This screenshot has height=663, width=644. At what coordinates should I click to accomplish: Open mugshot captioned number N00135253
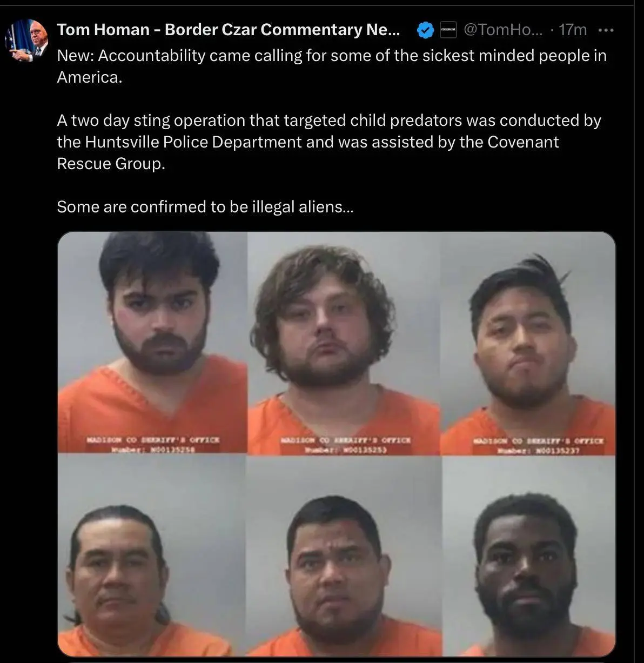pyautogui.click(x=344, y=343)
